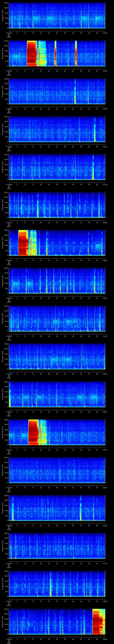Image resolution: width=114 pixels, height=644 pixels.
Task: Click the 17:31:00 start time label
Action: 9,374
